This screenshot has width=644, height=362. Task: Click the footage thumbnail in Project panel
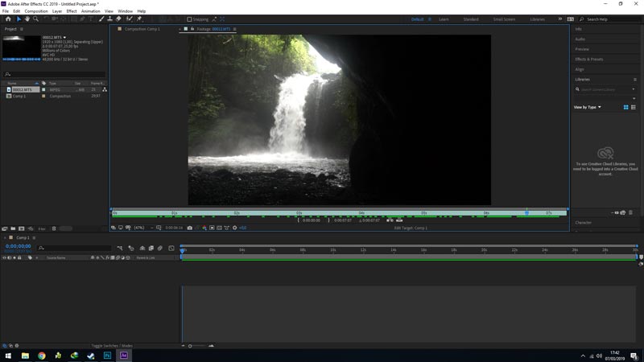22,48
